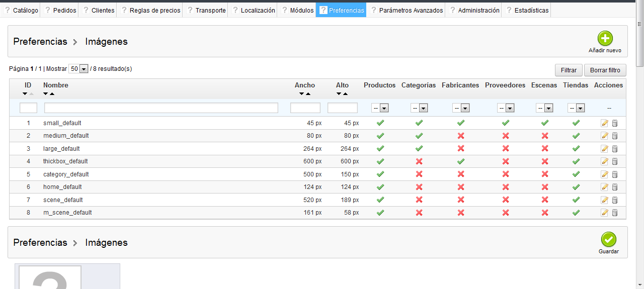Open the Tiendas filter dropdown
The image size is (644, 289).
pyautogui.click(x=576, y=108)
